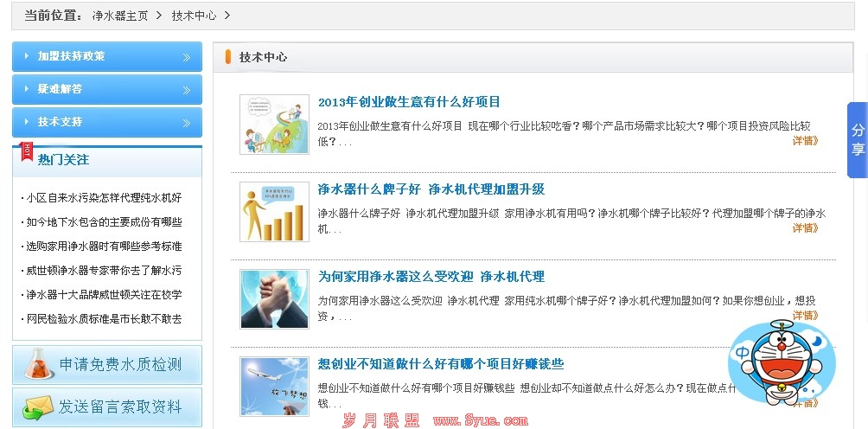Open article 2013年创业做生意有什么好项目
This screenshot has width=868, height=429.
pyautogui.click(x=409, y=102)
